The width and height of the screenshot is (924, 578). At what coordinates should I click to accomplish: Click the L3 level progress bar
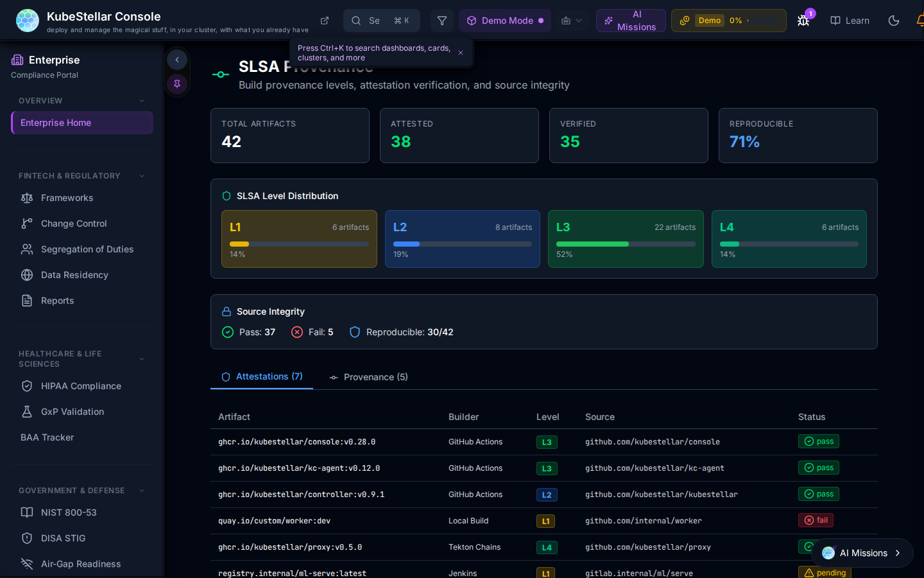[625, 244]
